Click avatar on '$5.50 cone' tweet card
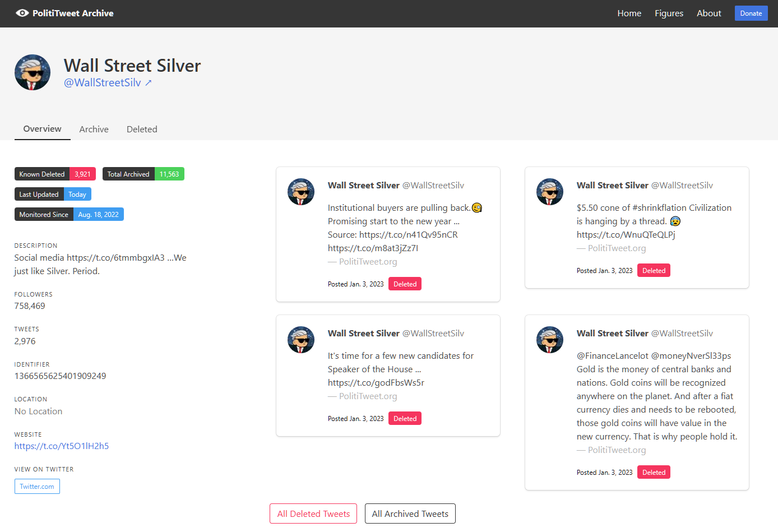 (x=550, y=192)
